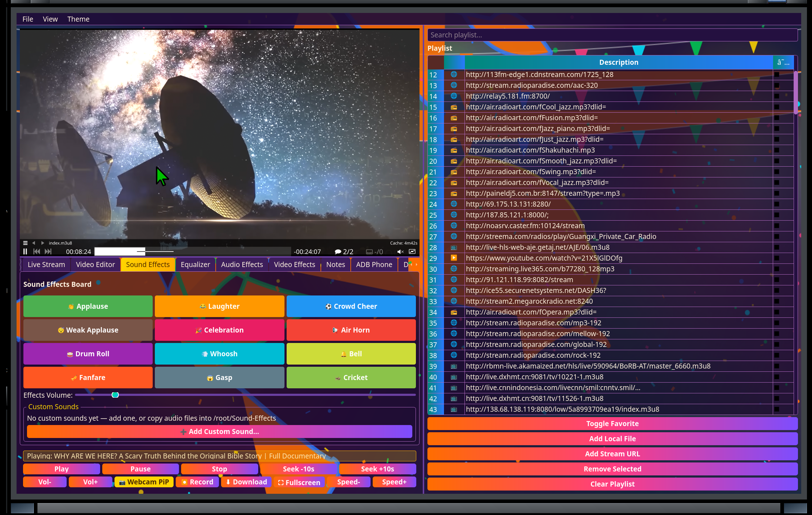Trigger the Air Horn sound effect
Image resolution: width=812 pixels, height=515 pixels.
tap(351, 330)
